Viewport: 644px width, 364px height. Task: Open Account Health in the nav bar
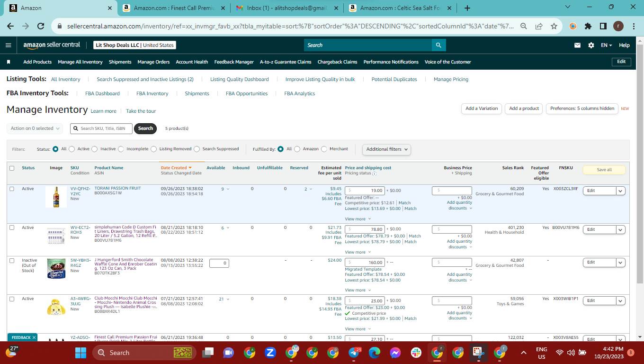192,62
